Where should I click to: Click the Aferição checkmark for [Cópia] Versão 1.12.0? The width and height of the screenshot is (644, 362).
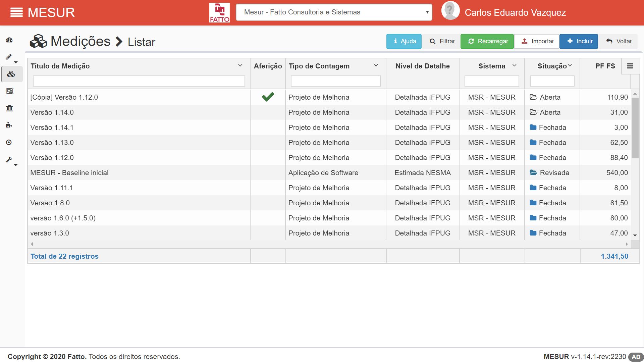(268, 97)
